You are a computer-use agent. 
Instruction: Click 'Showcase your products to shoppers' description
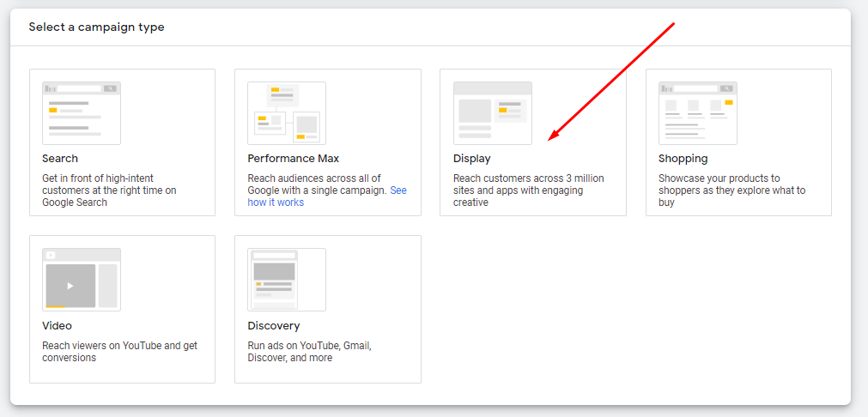(x=731, y=190)
